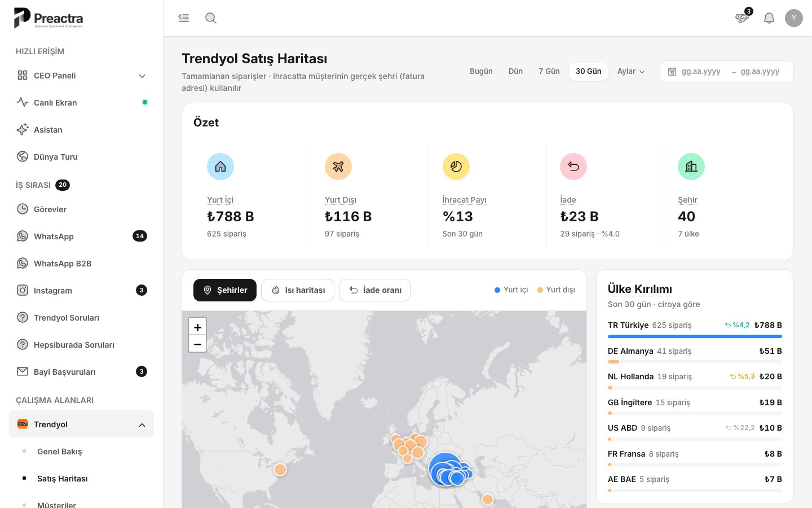The width and height of the screenshot is (812, 508).
Task: Open search with the magnifier icon
Action: tap(211, 18)
